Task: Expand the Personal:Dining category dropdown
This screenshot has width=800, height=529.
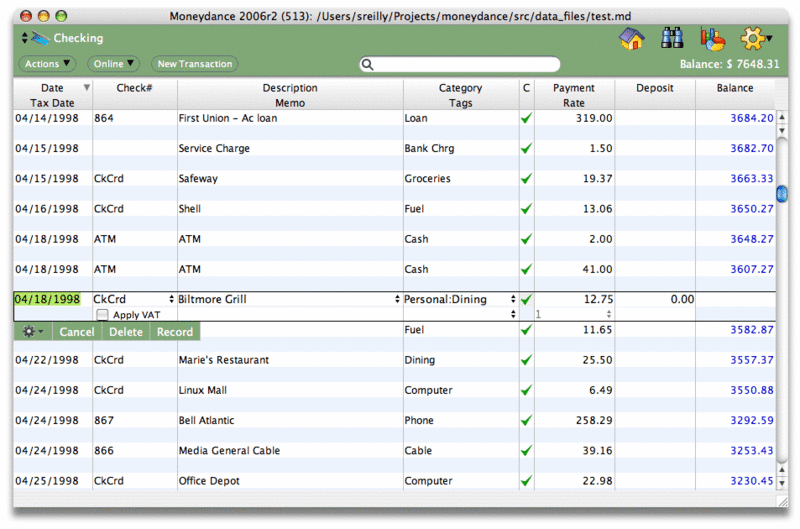Action: click(513, 299)
